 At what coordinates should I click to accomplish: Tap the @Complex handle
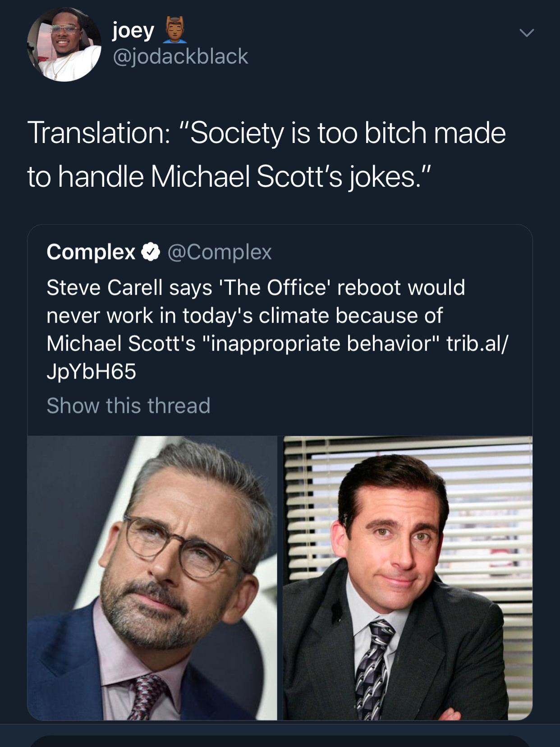(x=220, y=252)
